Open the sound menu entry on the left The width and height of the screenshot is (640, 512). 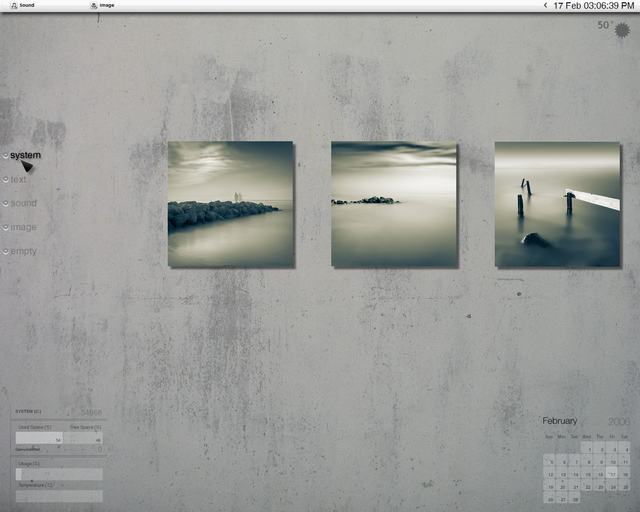tap(24, 203)
